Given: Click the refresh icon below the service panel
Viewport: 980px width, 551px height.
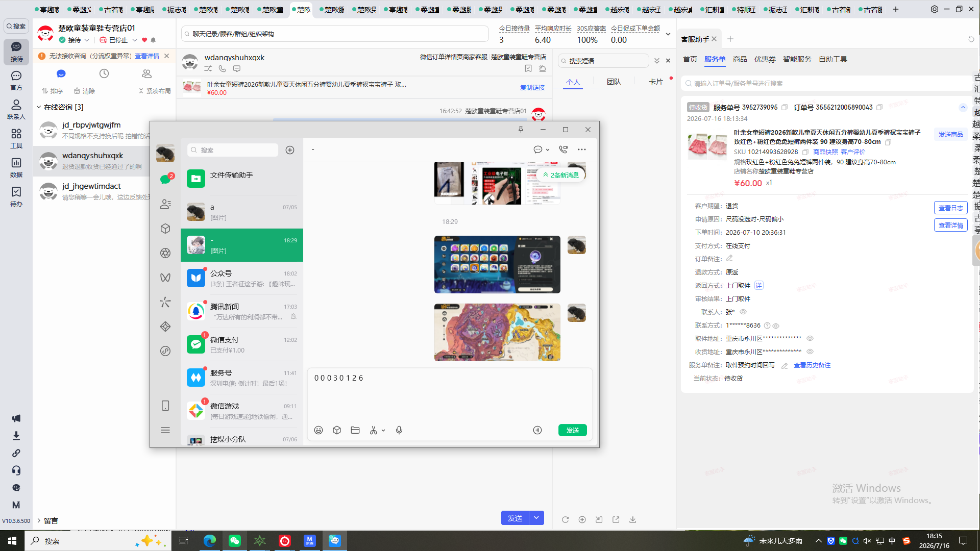Looking at the screenshot, I should point(565,519).
